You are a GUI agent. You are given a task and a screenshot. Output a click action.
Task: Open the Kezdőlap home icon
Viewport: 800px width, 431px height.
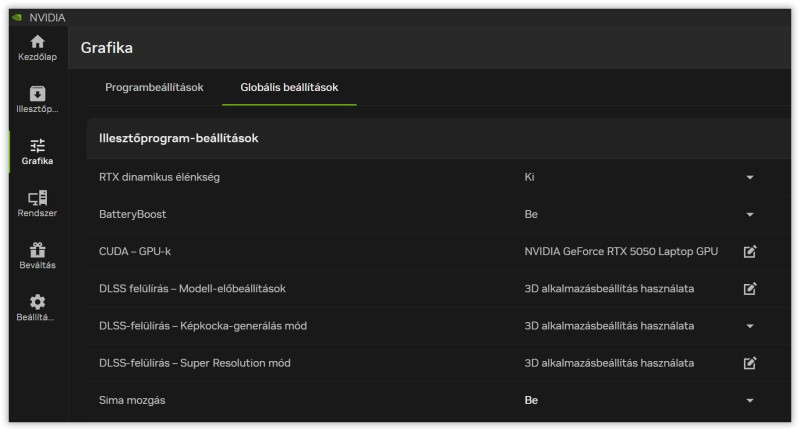click(38, 42)
